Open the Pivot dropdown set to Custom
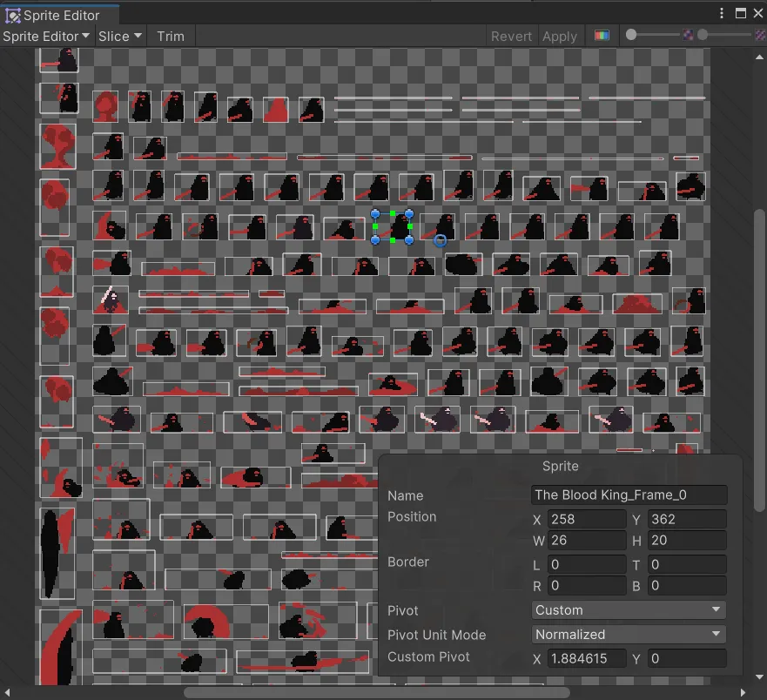 click(x=629, y=610)
